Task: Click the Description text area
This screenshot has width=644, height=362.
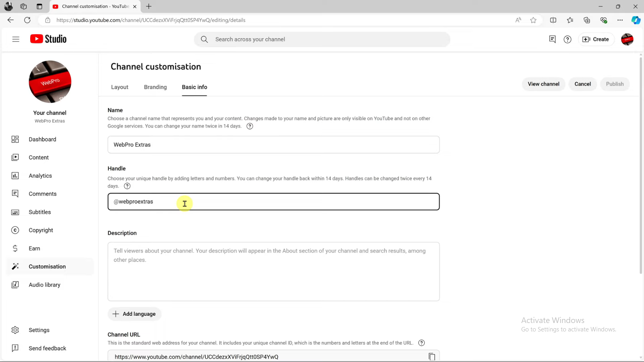Action: [273, 271]
